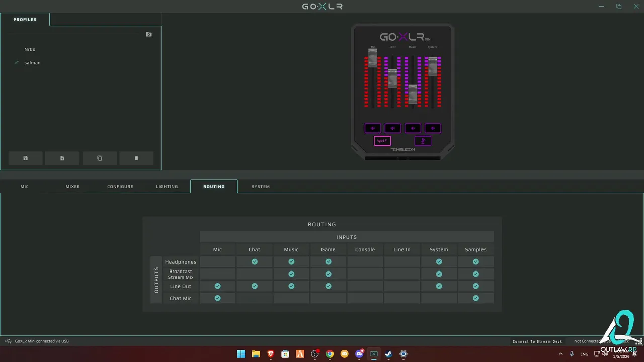Uncheck Mic to Line Out routing
The width and height of the screenshot is (644, 362).
[x=217, y=286]
